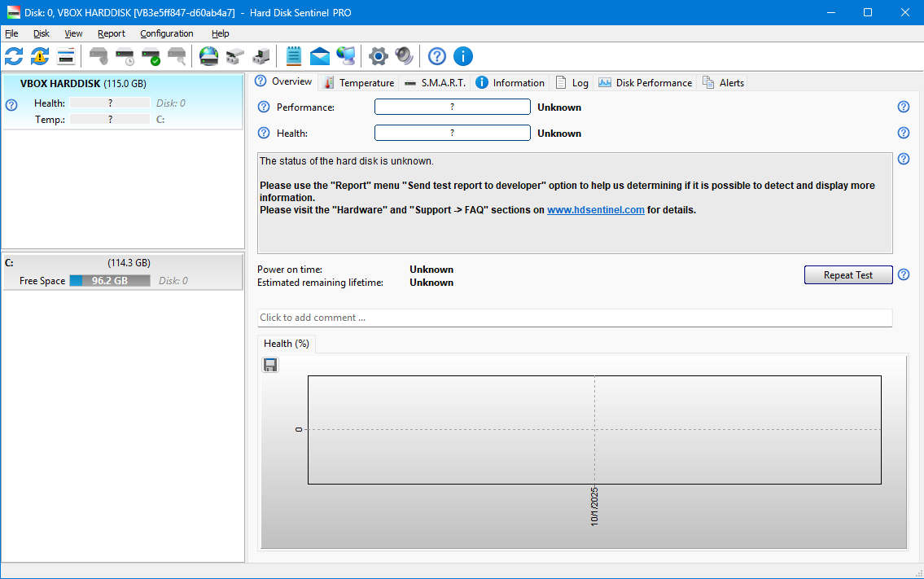Click the notepad report toolbar icon
The image size is (924, 579).
tap(293, 56)
